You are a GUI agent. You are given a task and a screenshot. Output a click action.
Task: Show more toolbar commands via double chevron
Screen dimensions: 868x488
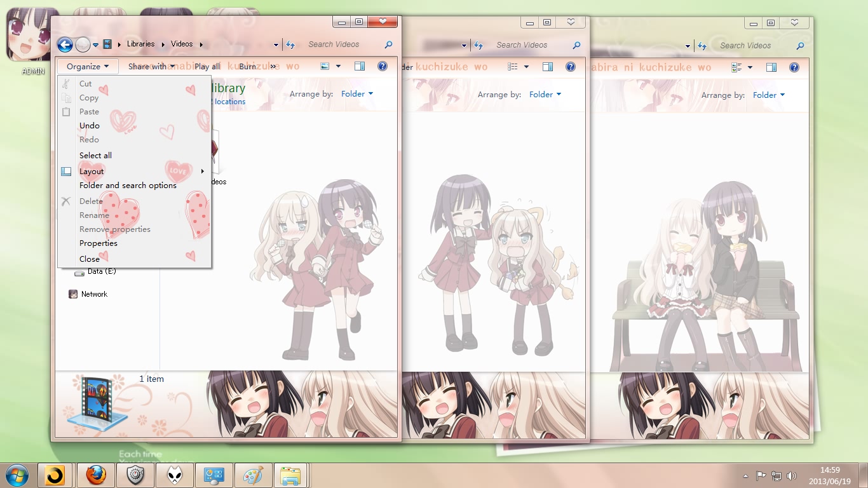coord(273,66)
